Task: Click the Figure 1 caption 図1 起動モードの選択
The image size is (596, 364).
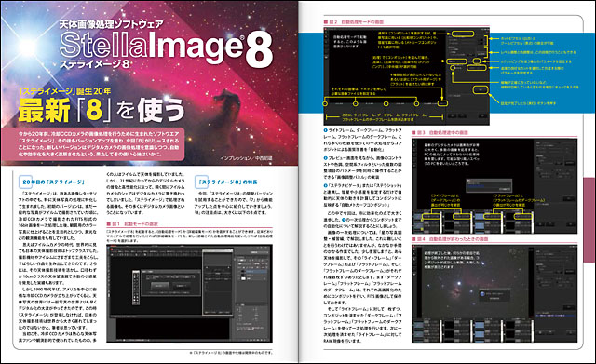Action: (132, 224)
